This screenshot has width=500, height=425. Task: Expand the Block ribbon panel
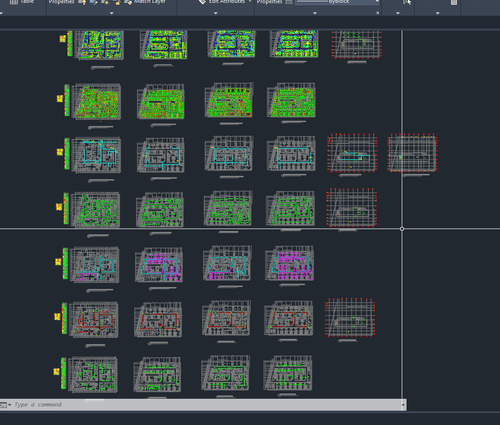tap(216, 13)
